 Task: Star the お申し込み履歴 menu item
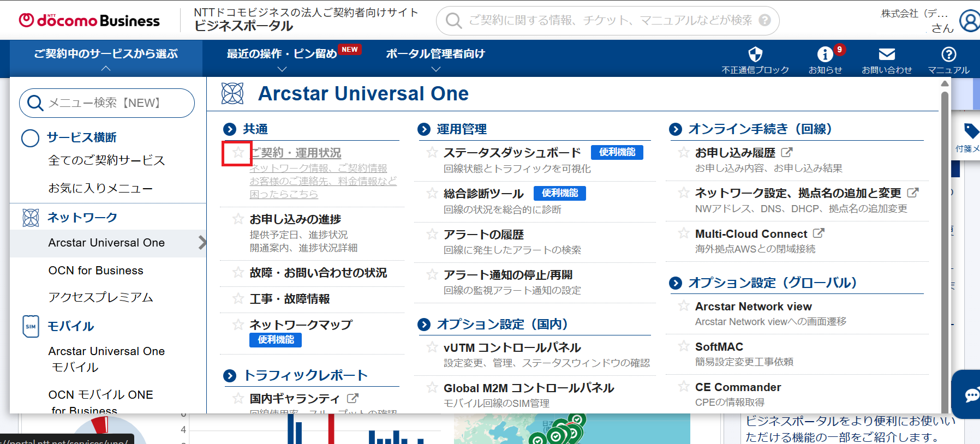[x=684, y=153]
